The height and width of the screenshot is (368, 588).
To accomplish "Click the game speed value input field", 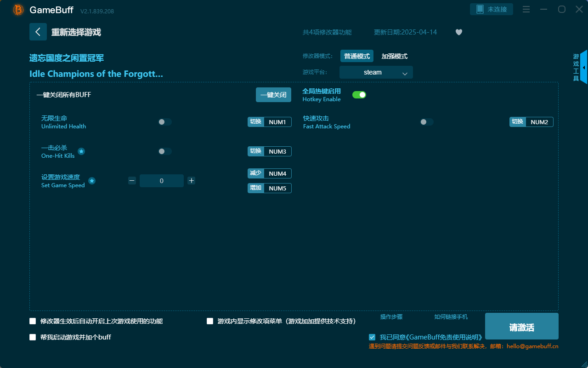I will click(x=162, y=180).
